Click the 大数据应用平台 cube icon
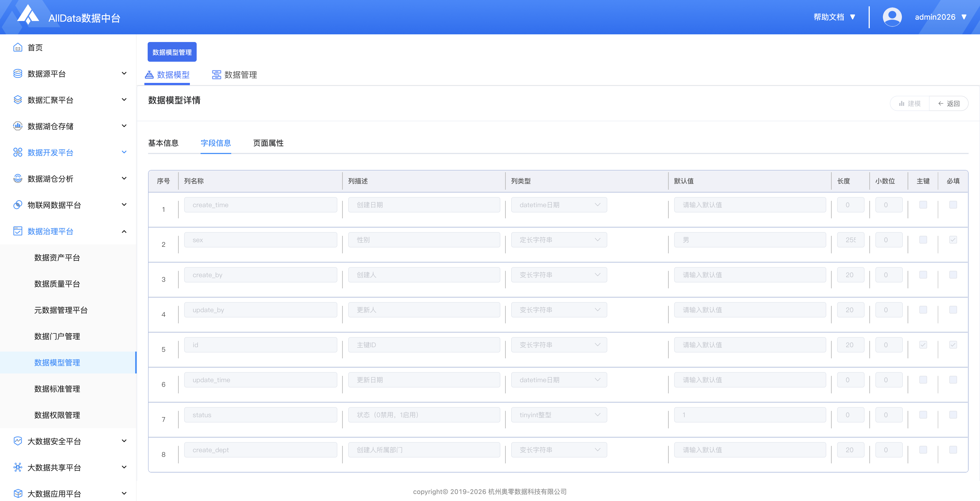The height and width of the screenshot is (501, 980). tap(17, 493)
